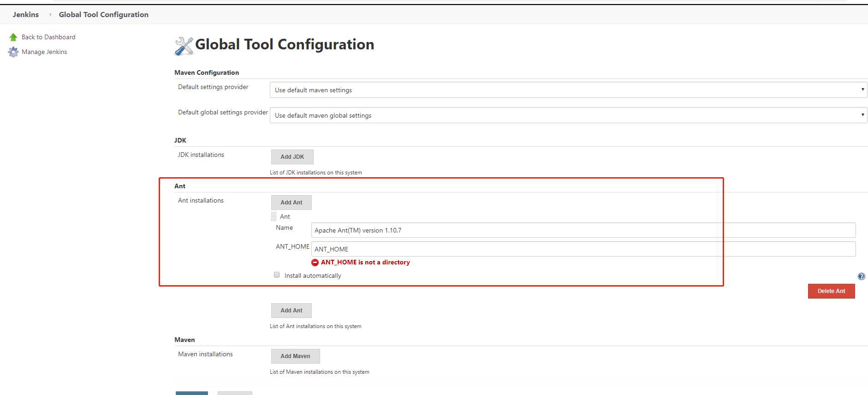Open the Default global settings provider dropdown

tap(568, 115)
